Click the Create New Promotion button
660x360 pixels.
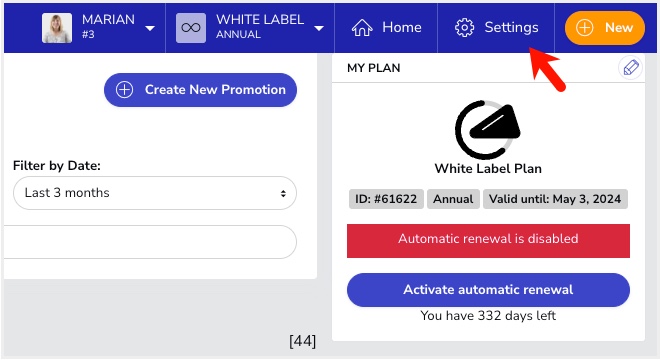(200, 90)
